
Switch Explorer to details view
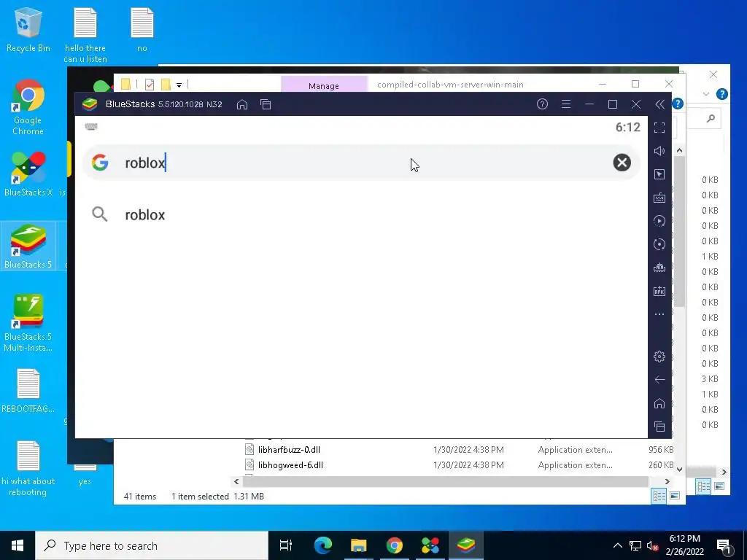tap(659, 496)
